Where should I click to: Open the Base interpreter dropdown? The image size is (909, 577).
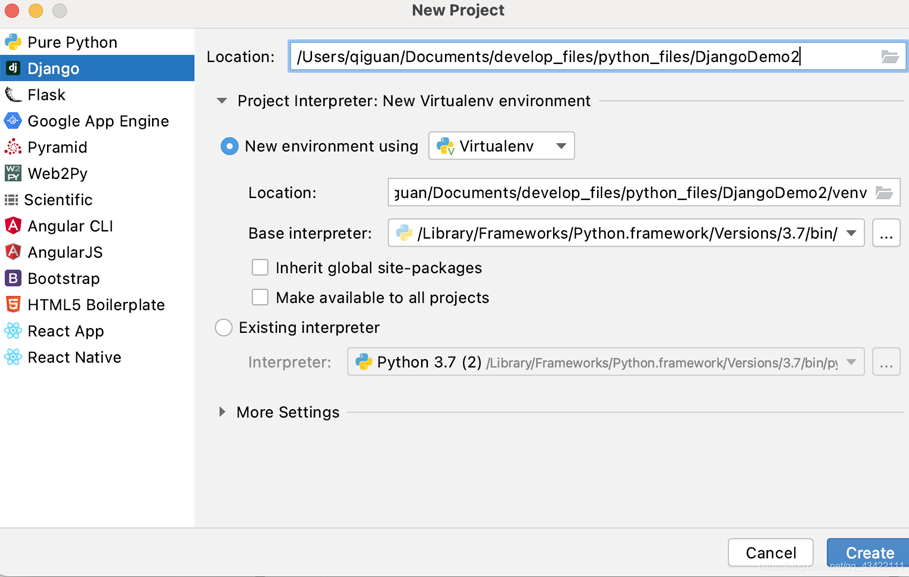coord(851,234)
